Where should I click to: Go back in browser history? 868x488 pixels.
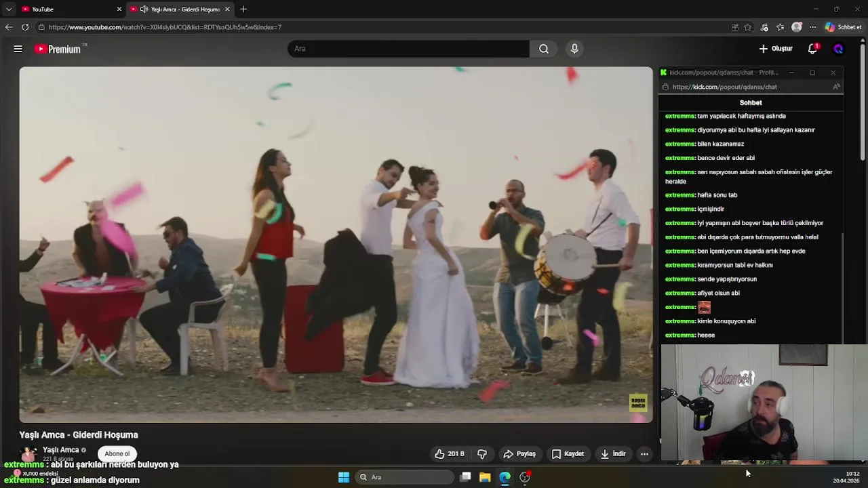tap(8, 27)
